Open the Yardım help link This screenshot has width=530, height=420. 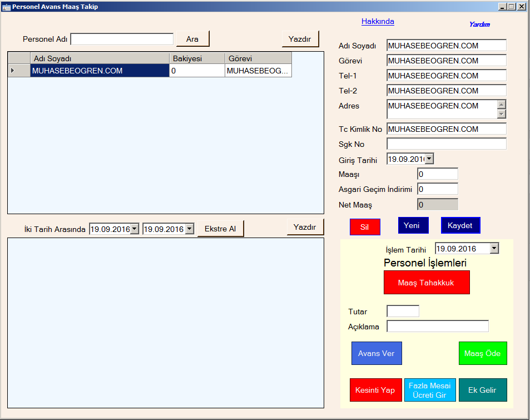pyautogui.click(x=479, y=24)
